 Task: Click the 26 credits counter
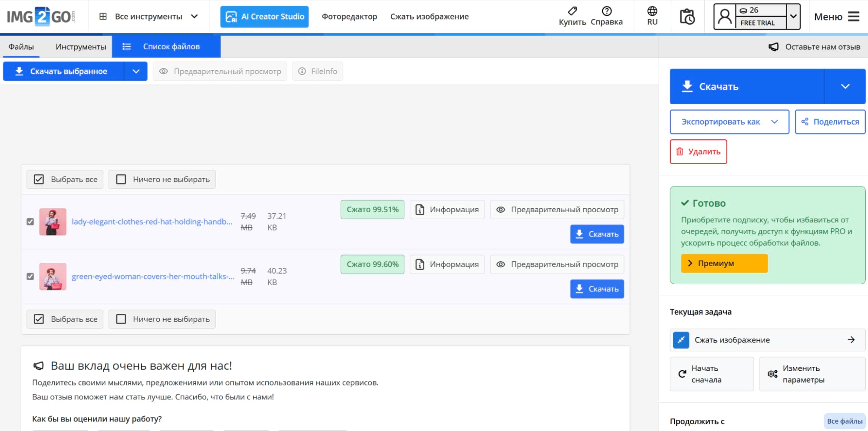749,10
